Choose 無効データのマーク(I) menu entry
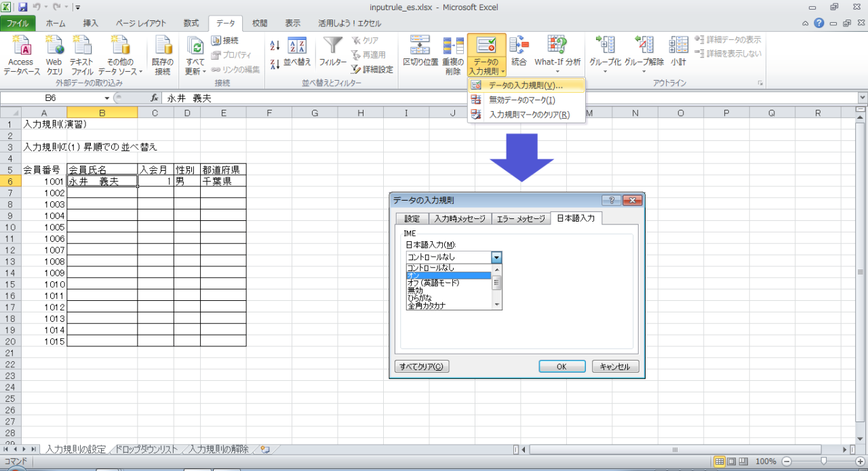The width and height of the screenshot is (868, 471). (x=526, y=100)
